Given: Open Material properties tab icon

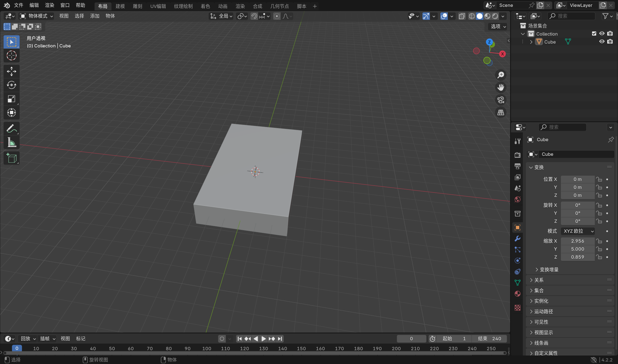Looking at the screenshot, I should click(x=518, y=294).
